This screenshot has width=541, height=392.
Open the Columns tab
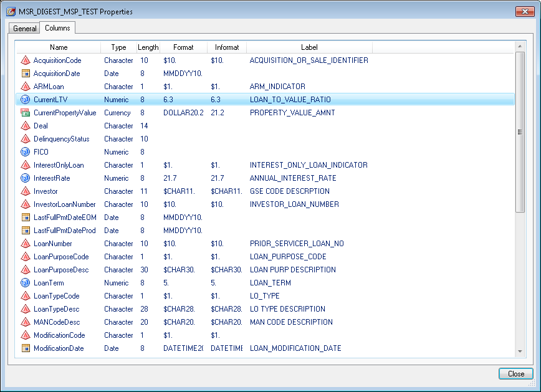(57, 27)
